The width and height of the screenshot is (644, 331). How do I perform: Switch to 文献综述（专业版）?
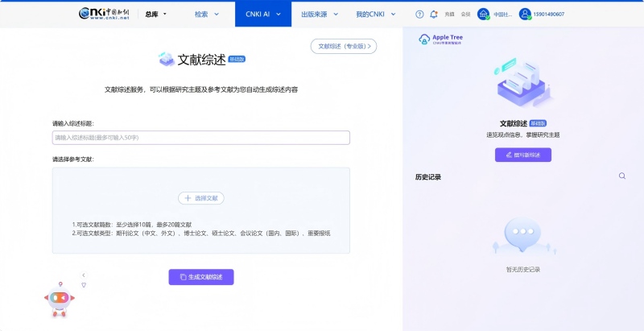[343, 47]
